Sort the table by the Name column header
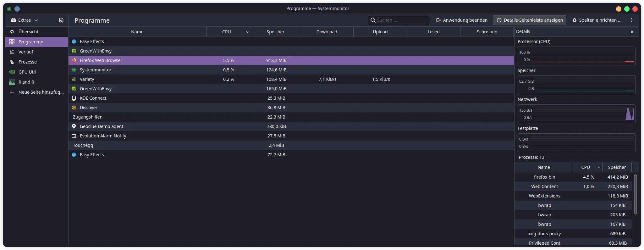 137,32
